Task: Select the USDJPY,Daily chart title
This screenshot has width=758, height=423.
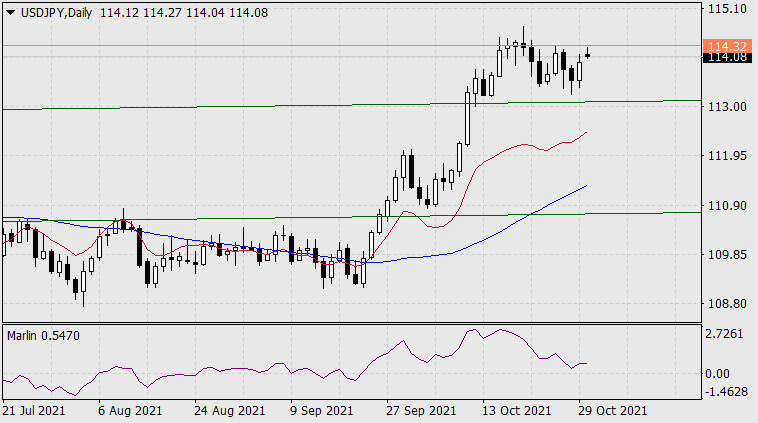Action: 56,13
